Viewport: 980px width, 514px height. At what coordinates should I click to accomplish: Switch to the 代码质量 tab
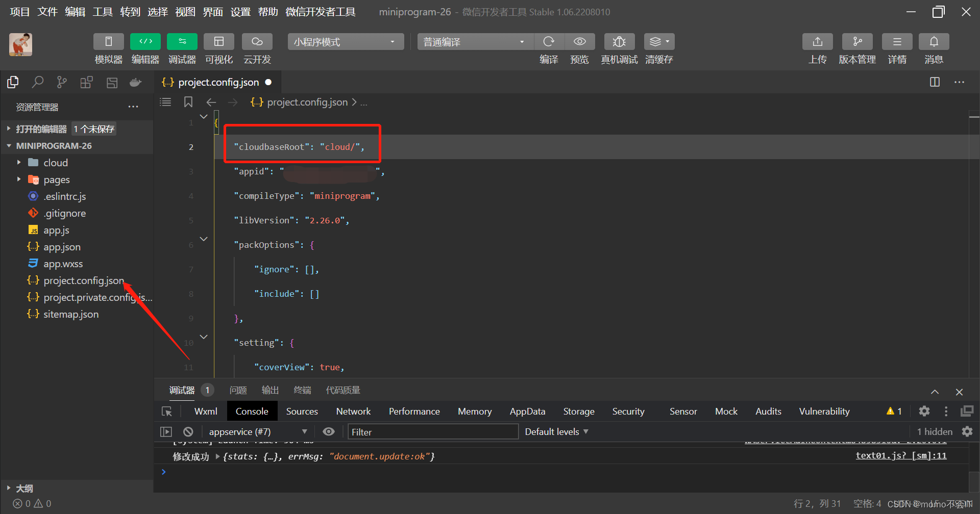click(x=343, y=390)
